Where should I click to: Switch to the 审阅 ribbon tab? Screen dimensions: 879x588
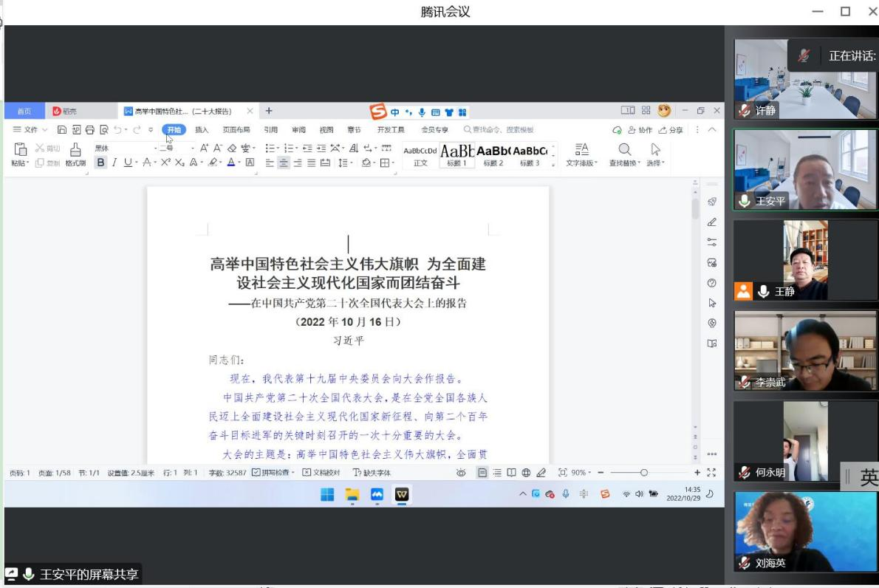pyautogui.click(x=299, y=129)
